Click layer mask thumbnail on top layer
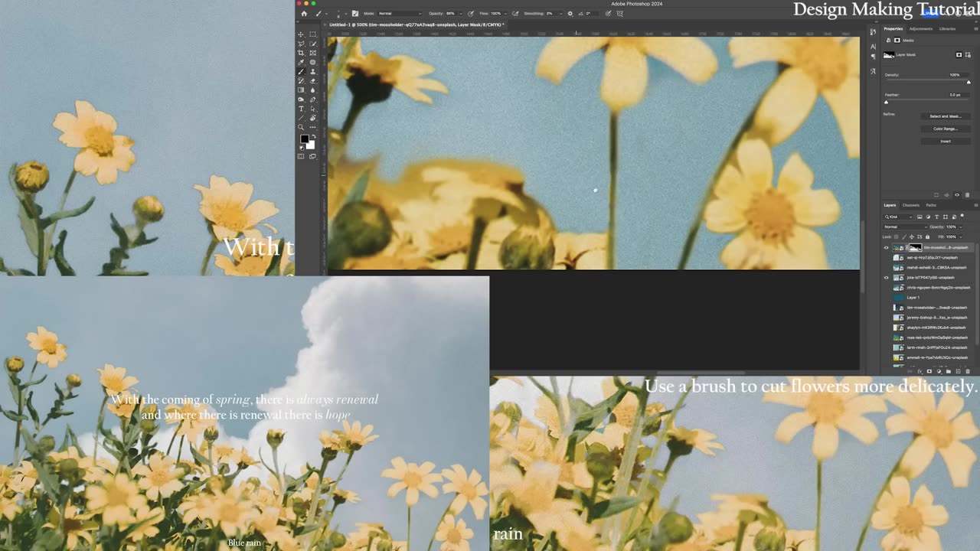Image resolution: width=980 pixels, height=551 pixels. [x=915, y=248]
